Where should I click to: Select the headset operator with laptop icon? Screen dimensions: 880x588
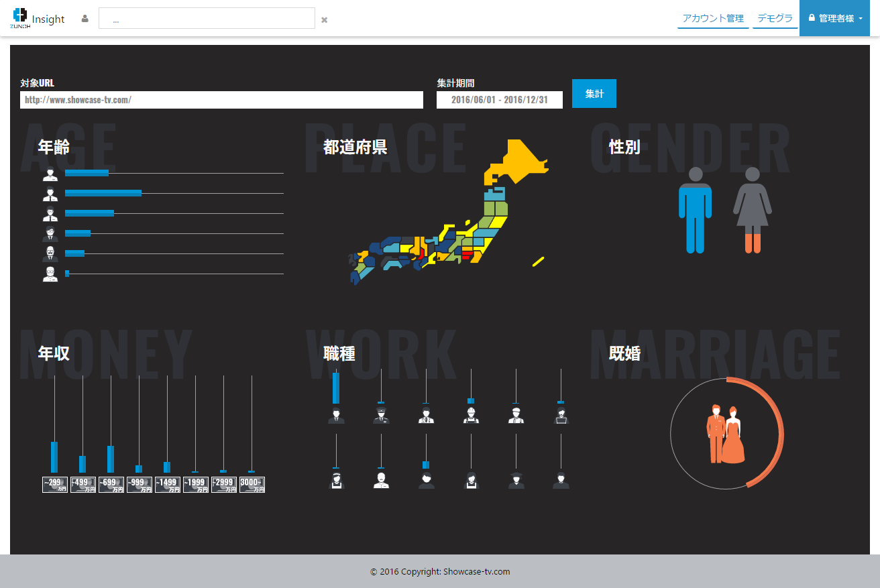[x=561, y=416]
